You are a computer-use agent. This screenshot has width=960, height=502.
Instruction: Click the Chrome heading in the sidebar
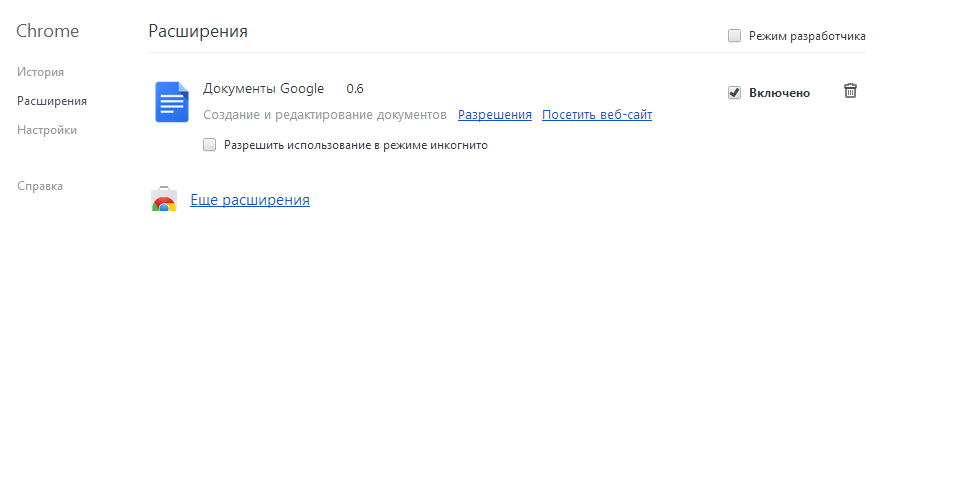(47, 31)
